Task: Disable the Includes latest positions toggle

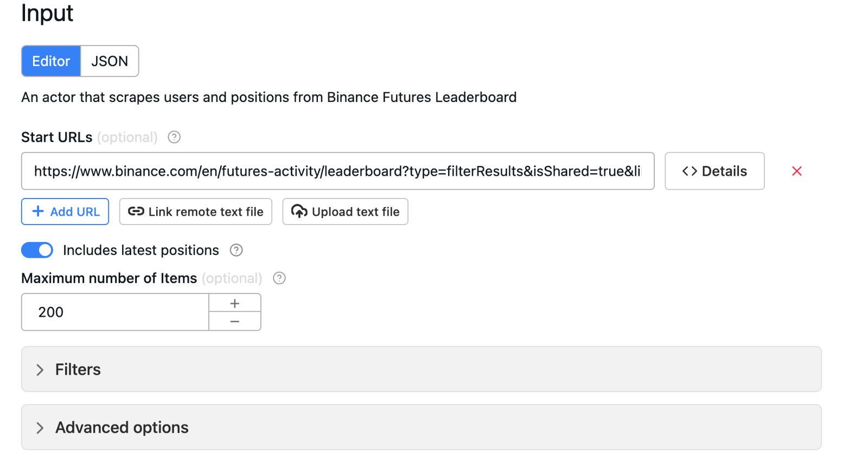Action: tap(37, 250)
